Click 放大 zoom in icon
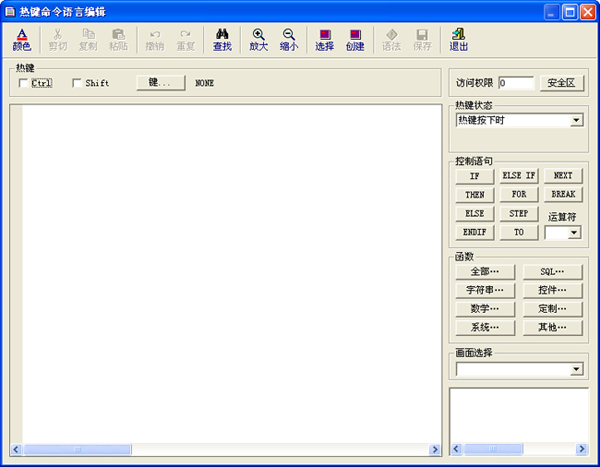The height and width of the screenshot is (467, 600). (259, 40)
